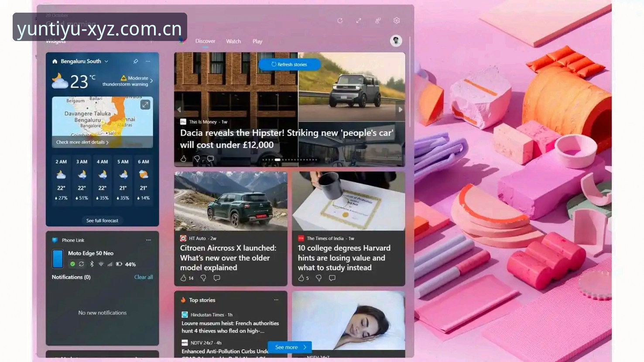This screenshot has width=644, height=362.
Task: Click the phone Wi-Fi status icon
Action: [101, 264]
